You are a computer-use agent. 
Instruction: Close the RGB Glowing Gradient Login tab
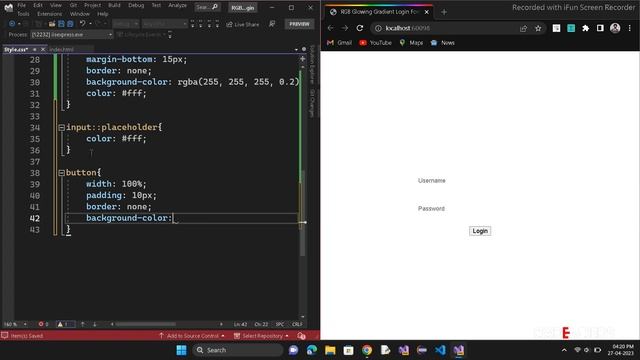coord(427,12)
